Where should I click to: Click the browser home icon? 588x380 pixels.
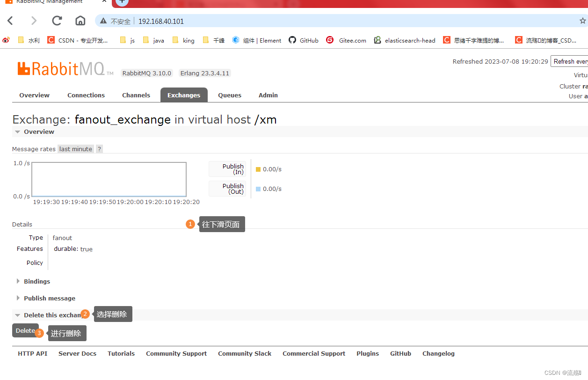[80, 21]
